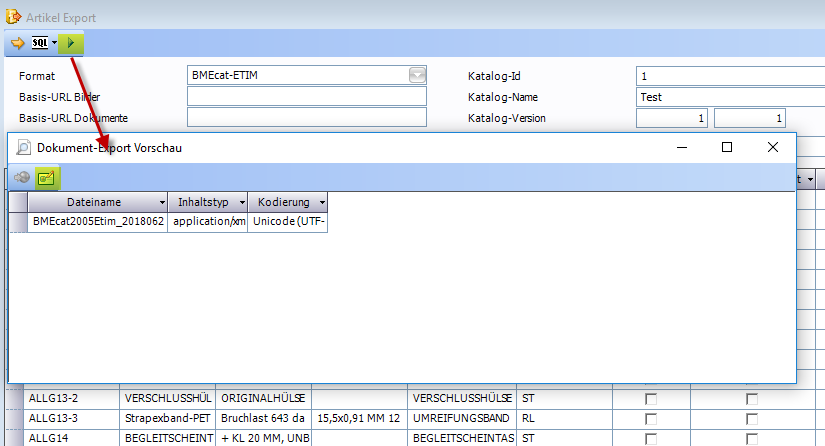Click the Katalog-Name field containing Test
825x446 pixels.
730,97
